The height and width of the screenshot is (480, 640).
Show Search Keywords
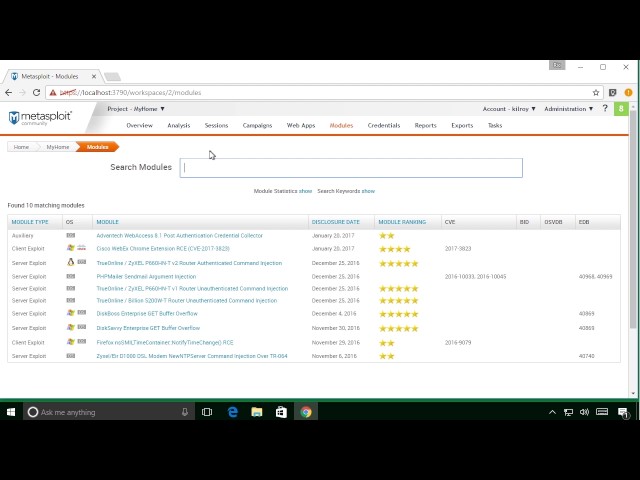368,191
